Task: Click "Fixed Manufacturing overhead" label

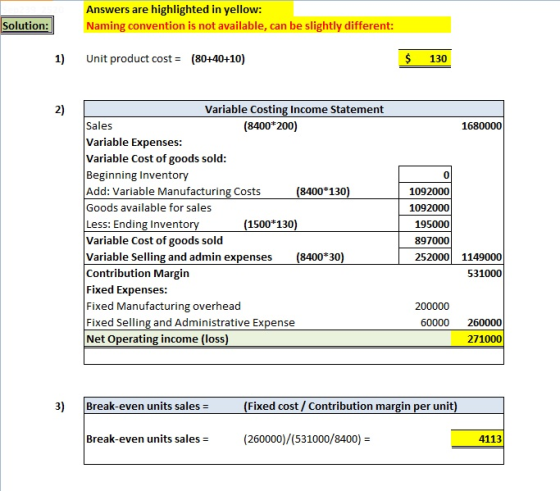Action: pos(163,306)
